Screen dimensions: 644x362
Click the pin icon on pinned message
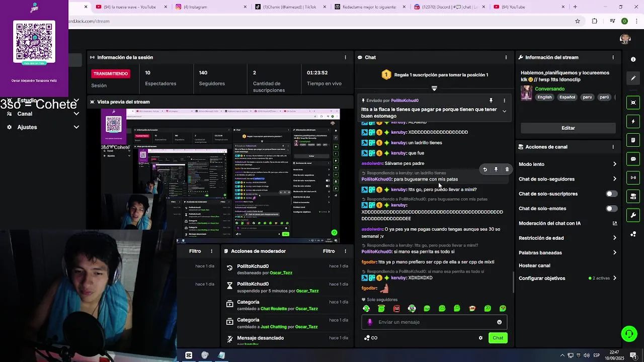click(491, 101)
